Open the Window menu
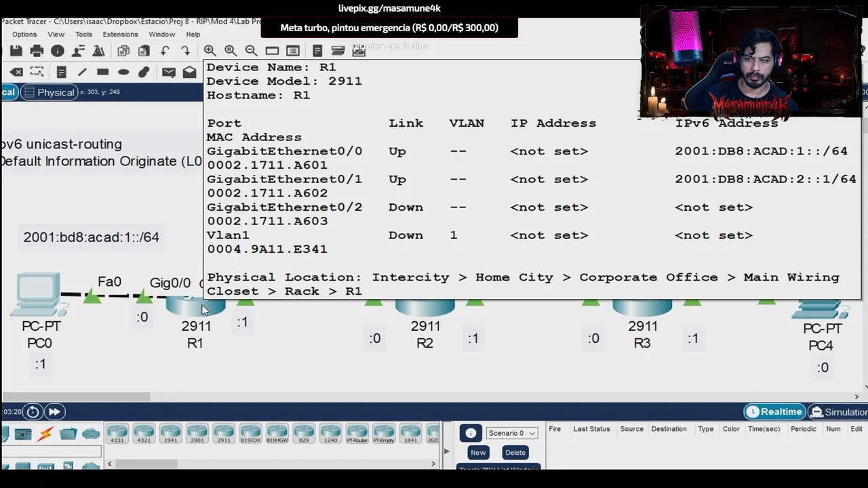The image size is (868, 488). click(x=162, y=34)
